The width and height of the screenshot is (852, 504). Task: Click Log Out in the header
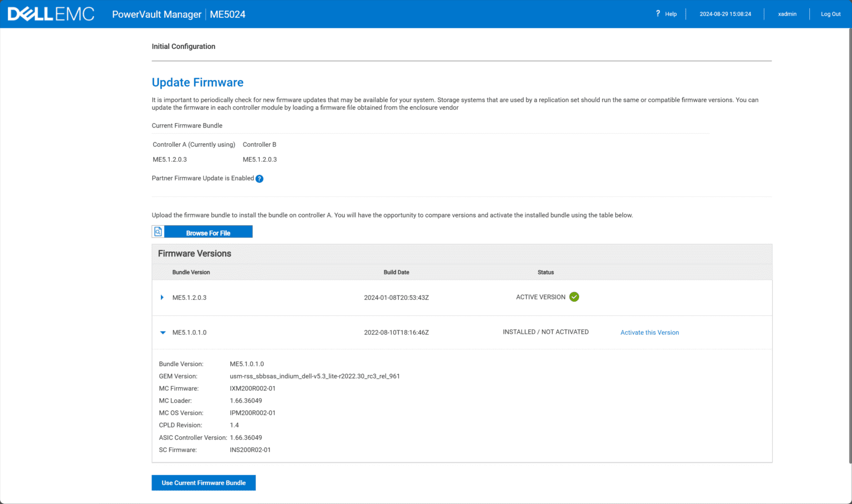[x=830, y=14]
